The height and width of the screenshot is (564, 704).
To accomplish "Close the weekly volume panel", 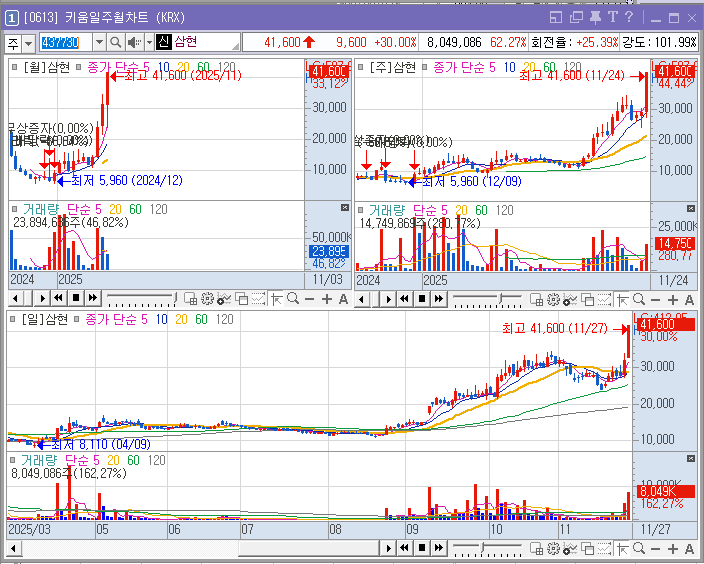I will pos(691,208).
